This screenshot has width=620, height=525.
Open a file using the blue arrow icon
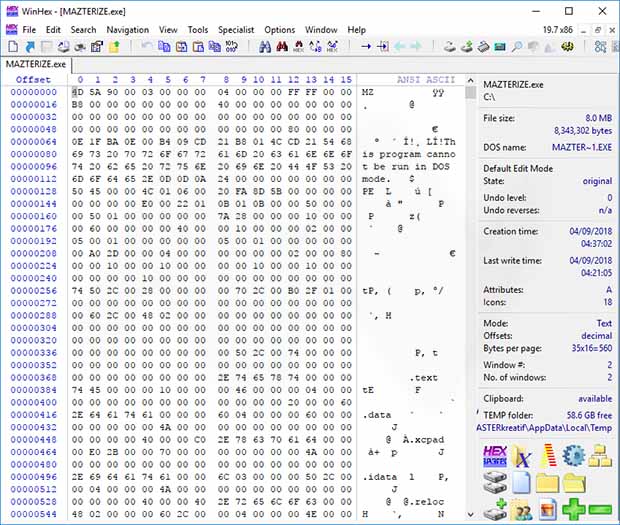(30, 47)
